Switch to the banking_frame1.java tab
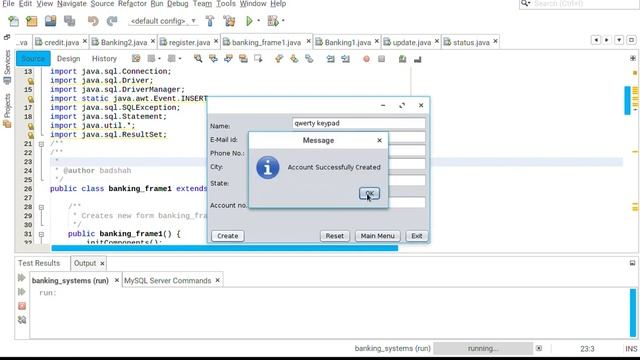 [x=266, y=42]
